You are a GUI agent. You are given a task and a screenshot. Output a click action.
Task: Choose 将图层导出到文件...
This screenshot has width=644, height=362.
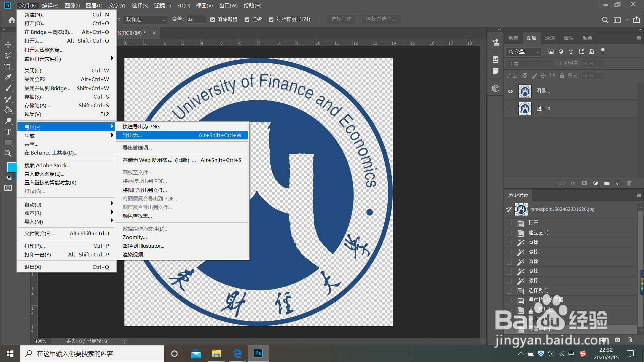[x=182, y=190]
